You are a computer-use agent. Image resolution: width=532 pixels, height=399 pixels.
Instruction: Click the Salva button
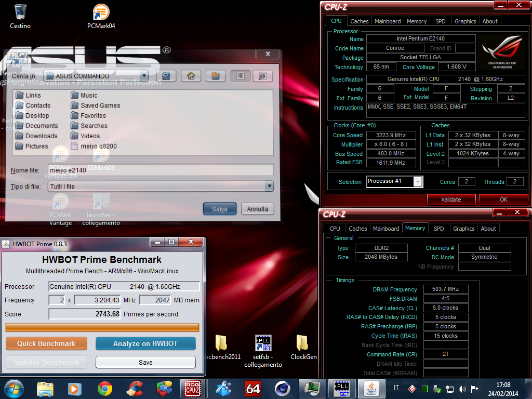[x=220, y=209]
